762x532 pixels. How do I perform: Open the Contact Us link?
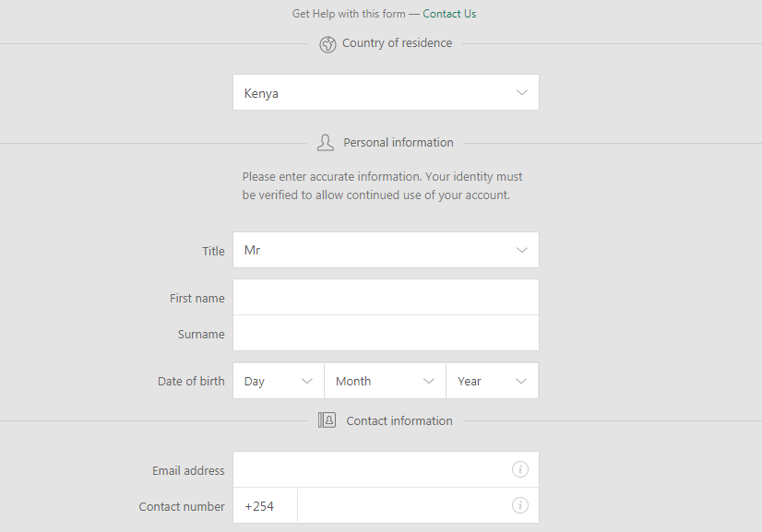click(449, 14)
